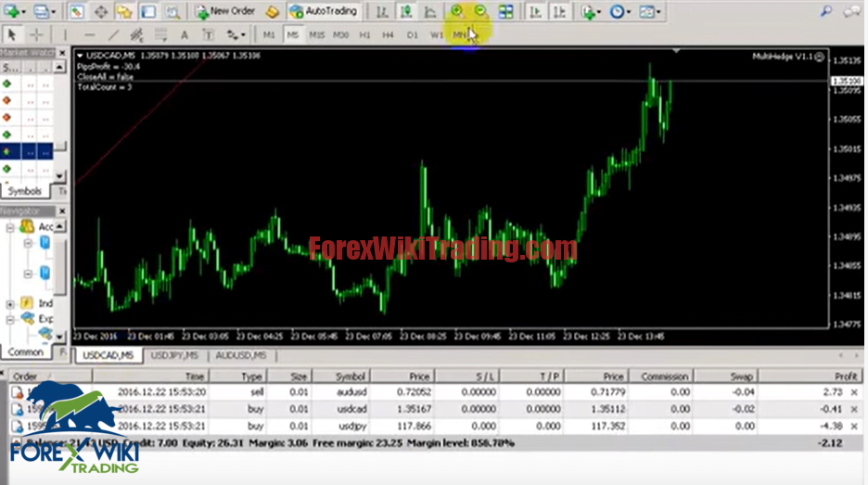Open the Periods dropdown arrow

click(x=629, y=12)
